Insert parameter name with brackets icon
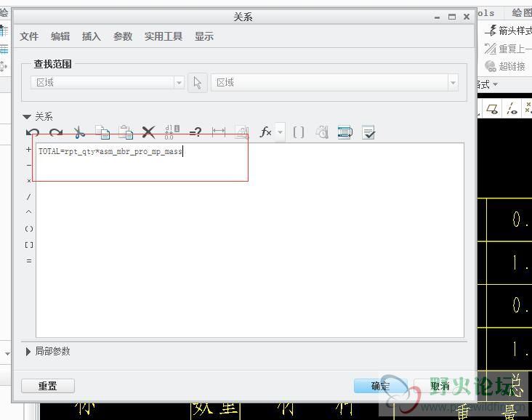Viewport: 532px width, 420px height. [x=299, y=132]
